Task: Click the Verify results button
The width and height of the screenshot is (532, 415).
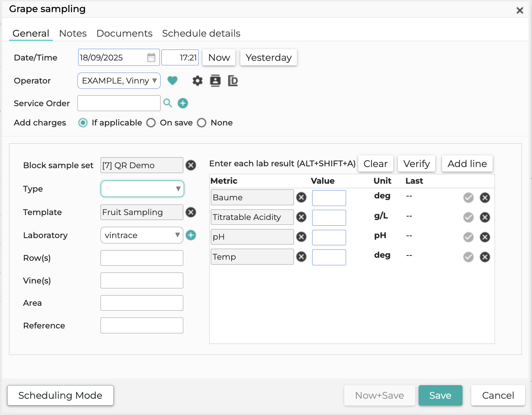Action: (416, 164)
